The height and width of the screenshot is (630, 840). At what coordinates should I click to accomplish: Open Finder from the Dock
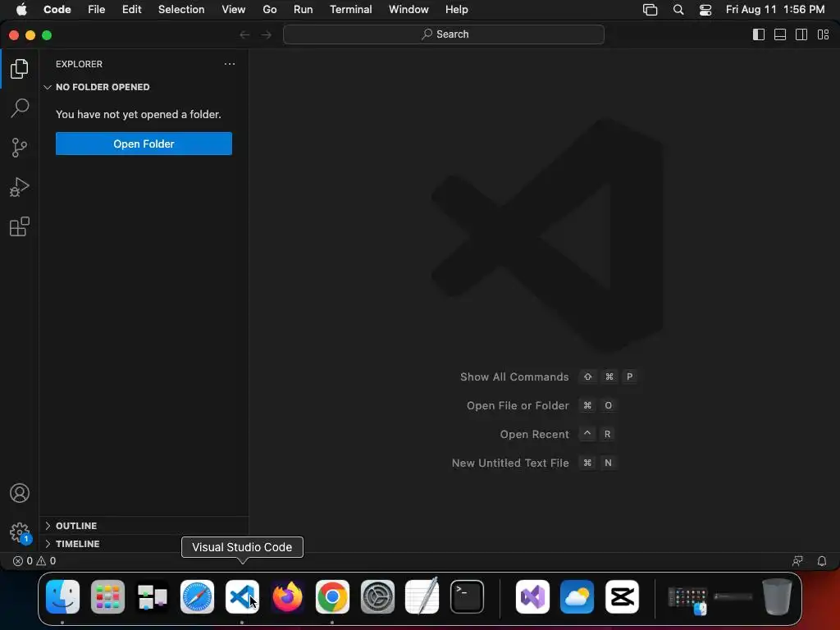(62, 596)
